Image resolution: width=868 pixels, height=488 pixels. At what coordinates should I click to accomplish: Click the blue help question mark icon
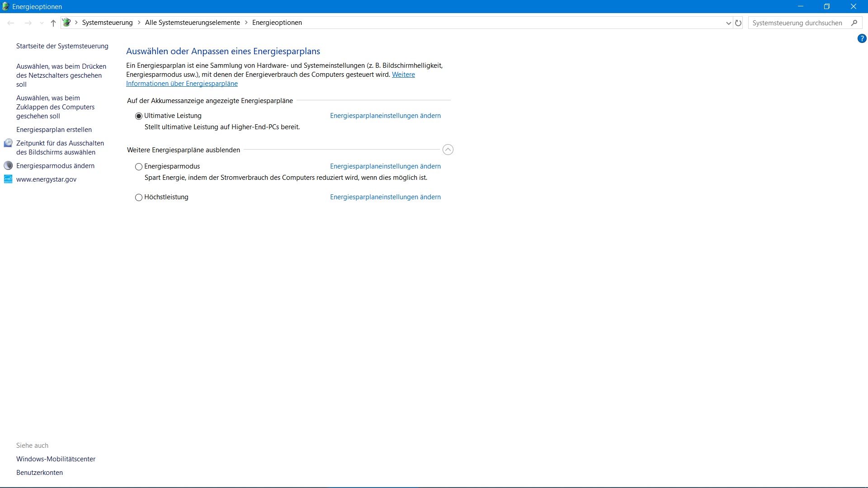coord(862,39)
